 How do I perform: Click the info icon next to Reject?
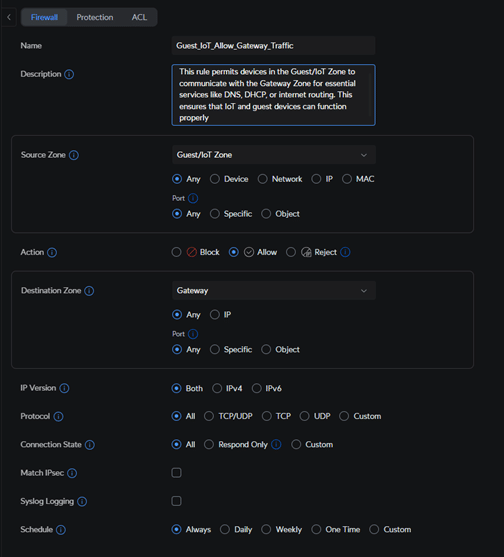(x=345, y=252)
